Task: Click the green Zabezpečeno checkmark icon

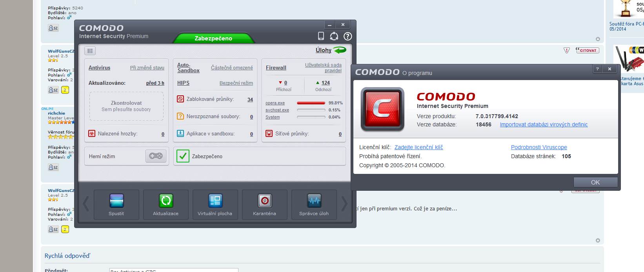Action: 183,156
